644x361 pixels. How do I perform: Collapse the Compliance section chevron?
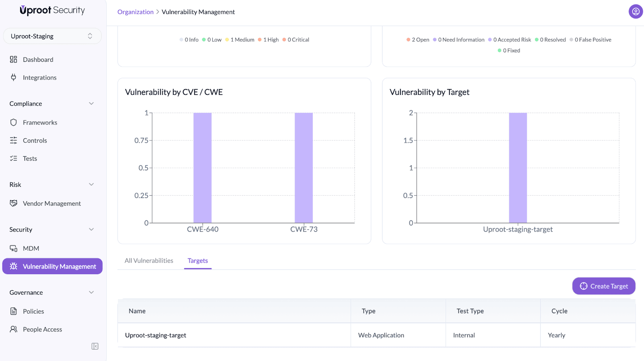[91, 104]
